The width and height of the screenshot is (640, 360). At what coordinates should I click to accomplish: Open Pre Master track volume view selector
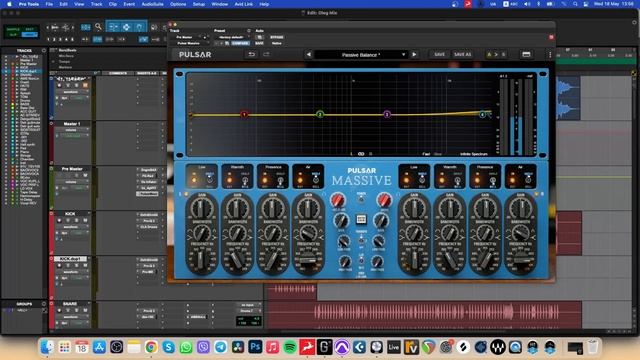72,182
